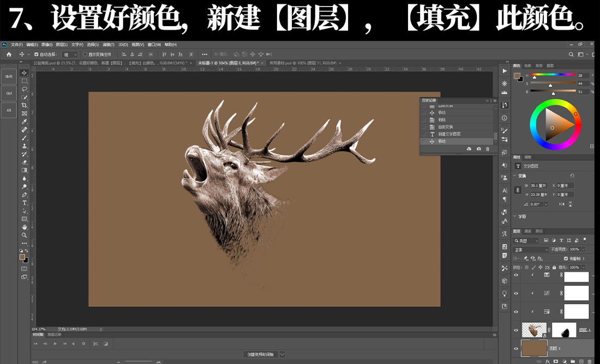
Task: Toggle the 显示变换控件 checkbox
Action: click(x=85, y=54)
